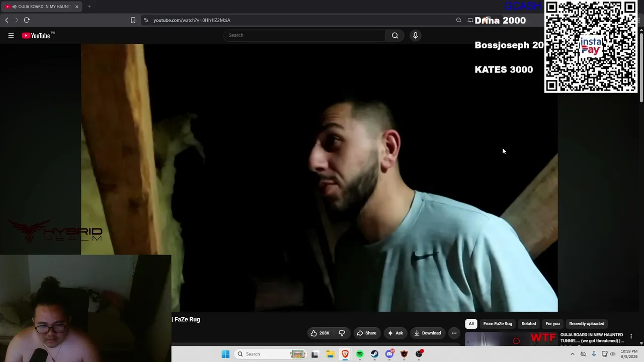
Task: Click the video player to pause
Action: [x=319, y=177]
